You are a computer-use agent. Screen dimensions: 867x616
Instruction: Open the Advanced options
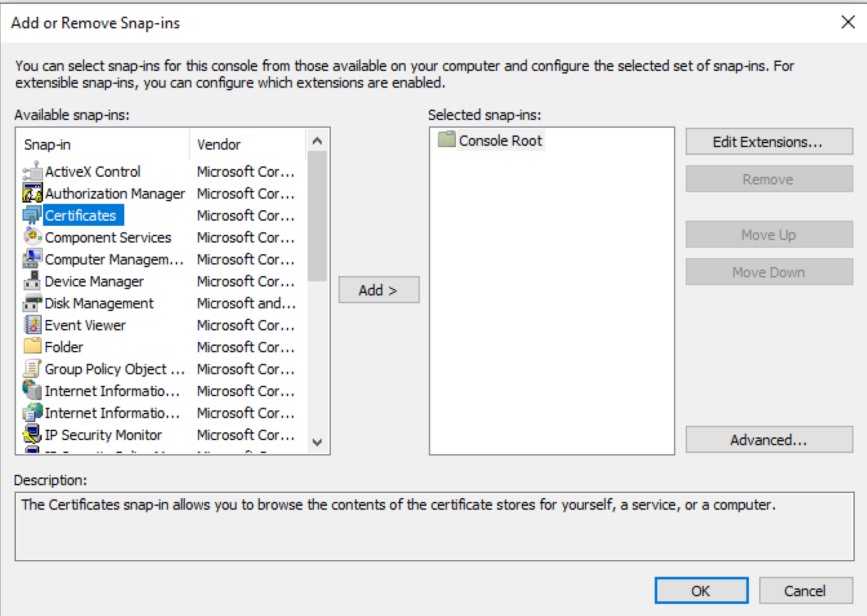(769, 439)
